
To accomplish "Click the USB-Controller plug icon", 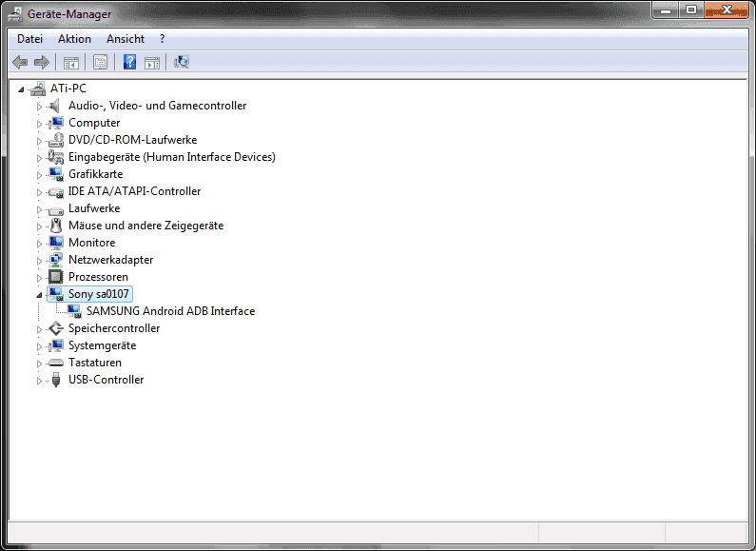I will (x=56, y=380).
